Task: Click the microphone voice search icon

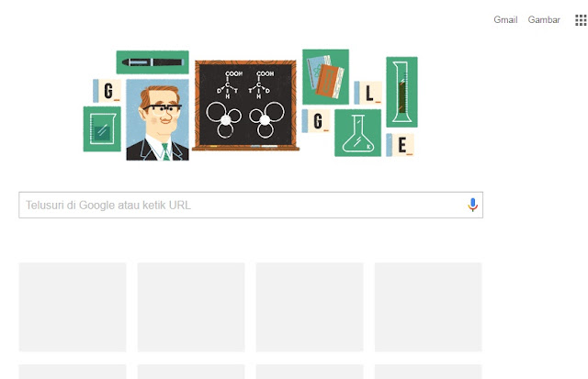Action: (472, 205)
